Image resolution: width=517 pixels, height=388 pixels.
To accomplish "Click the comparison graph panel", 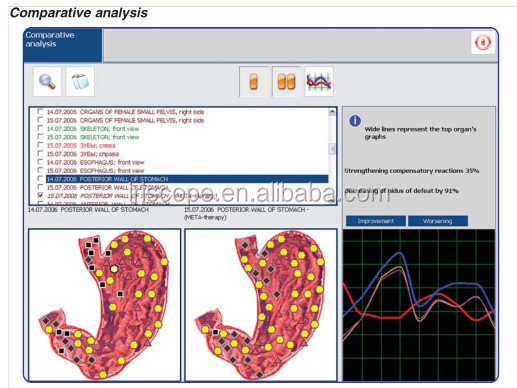I will coord(419,305).
